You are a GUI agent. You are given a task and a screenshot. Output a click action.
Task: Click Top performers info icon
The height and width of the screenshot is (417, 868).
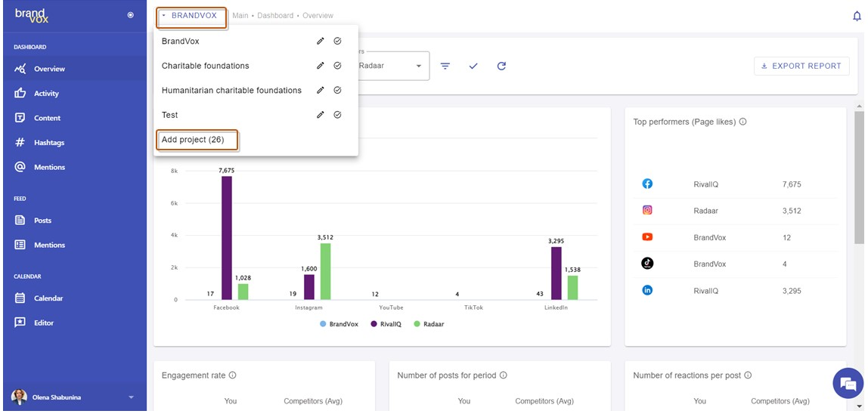(743, 122)
